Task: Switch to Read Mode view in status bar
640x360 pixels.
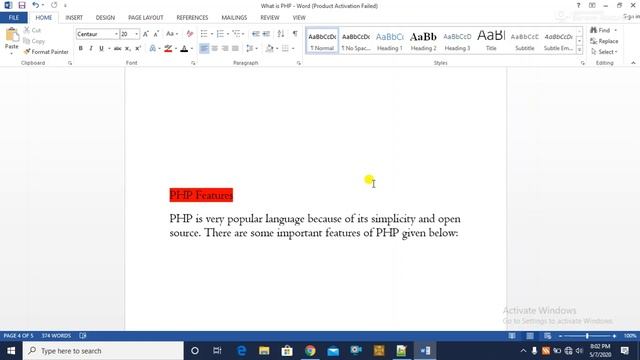Action: click(x=512, y=336)
